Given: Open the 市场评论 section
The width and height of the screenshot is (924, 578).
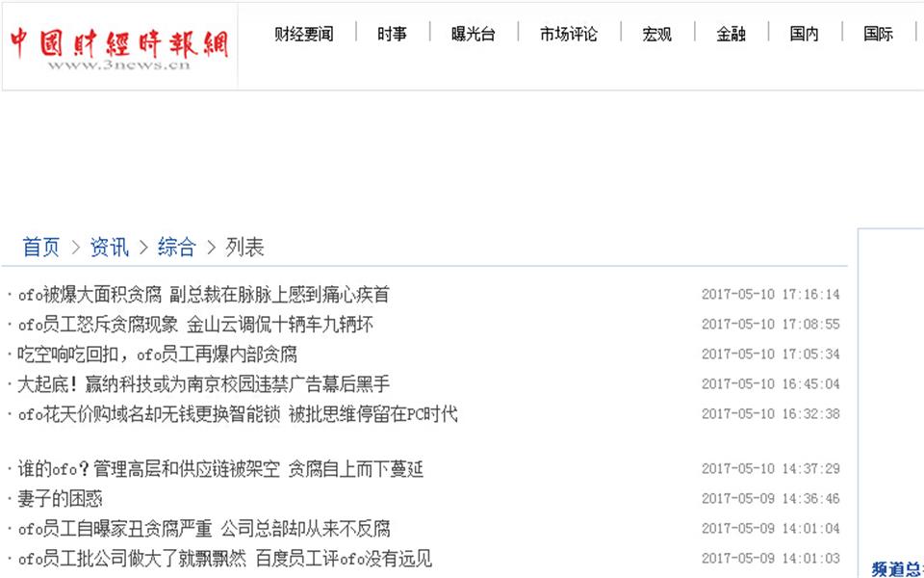Looking at the screenshot, I should [x=568, y=32].
